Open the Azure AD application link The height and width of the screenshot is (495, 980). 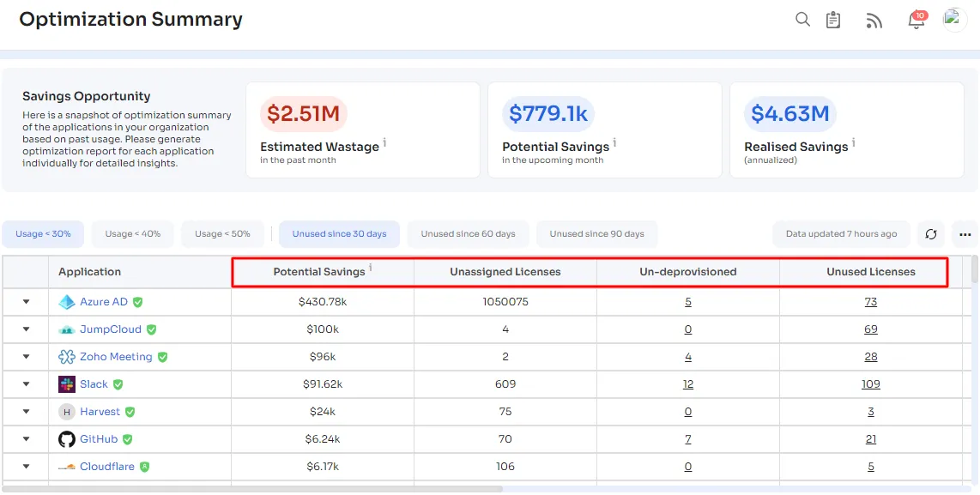(104, 302)
